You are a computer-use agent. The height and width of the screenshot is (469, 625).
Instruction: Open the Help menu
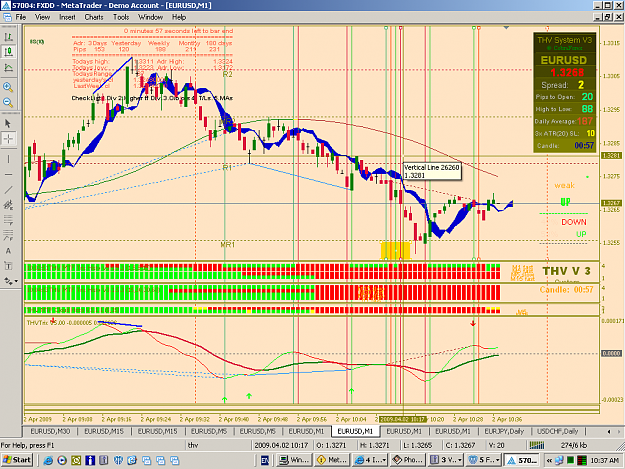click(x=179, y=17)
